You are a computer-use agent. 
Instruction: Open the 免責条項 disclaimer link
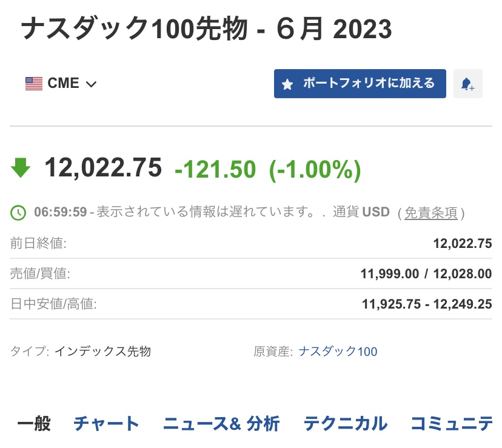[x=431, y=213]
